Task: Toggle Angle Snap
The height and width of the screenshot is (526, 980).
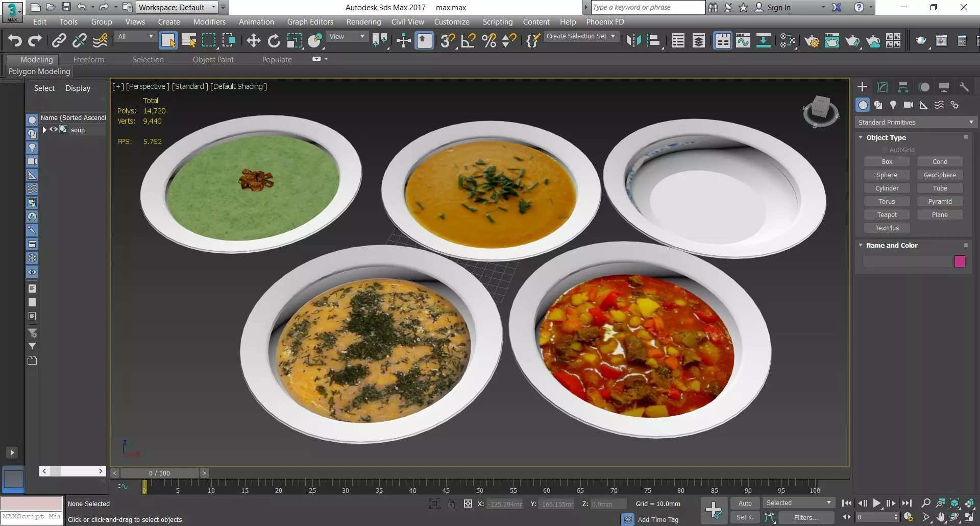Action: (468, 41)
